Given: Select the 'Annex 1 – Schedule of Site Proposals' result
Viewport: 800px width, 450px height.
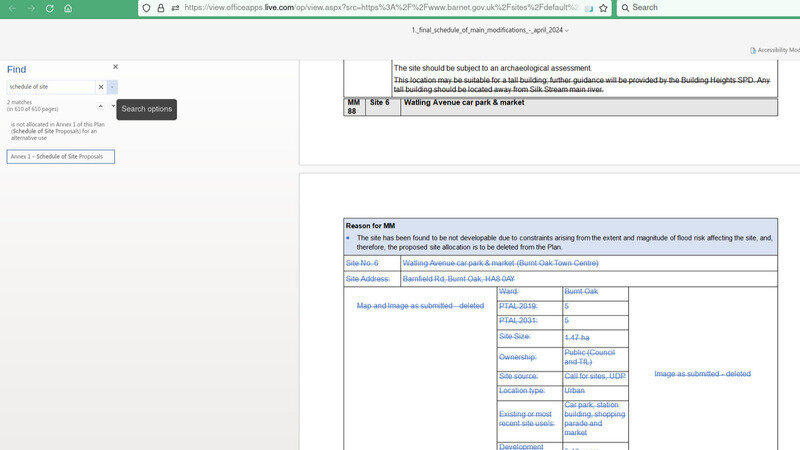Looking at the screenshot, I should click(60, 157).
